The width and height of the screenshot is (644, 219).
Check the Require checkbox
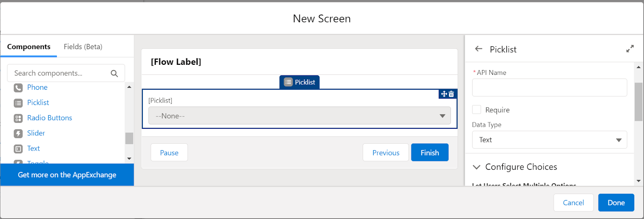[477, 110]
